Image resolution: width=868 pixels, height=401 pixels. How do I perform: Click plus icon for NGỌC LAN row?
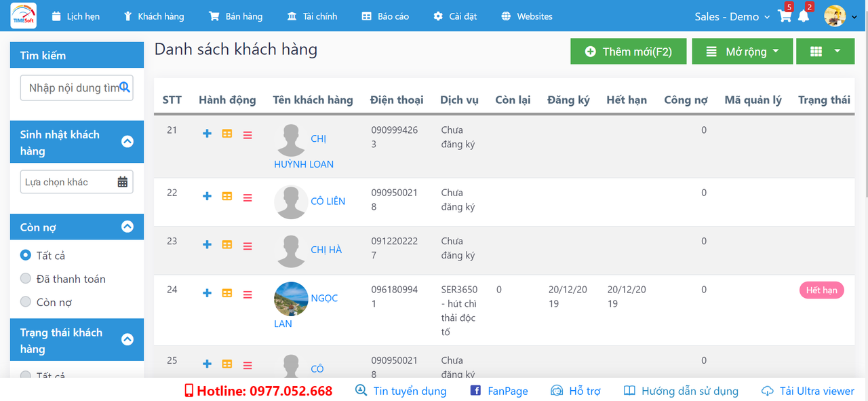click(x=208, y=293)
